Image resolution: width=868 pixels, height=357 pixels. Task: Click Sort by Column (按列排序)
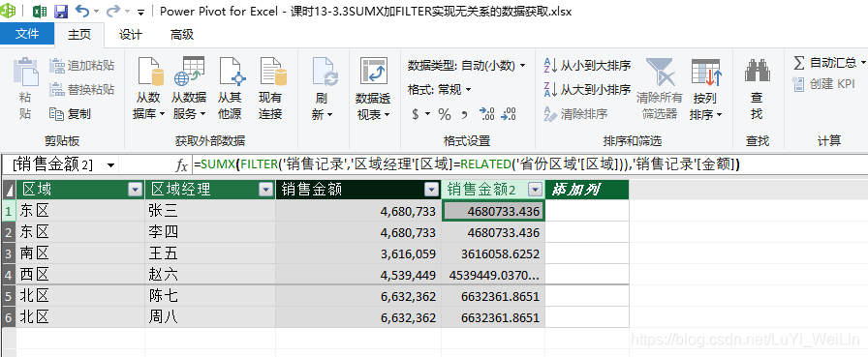tap(706, 88)
